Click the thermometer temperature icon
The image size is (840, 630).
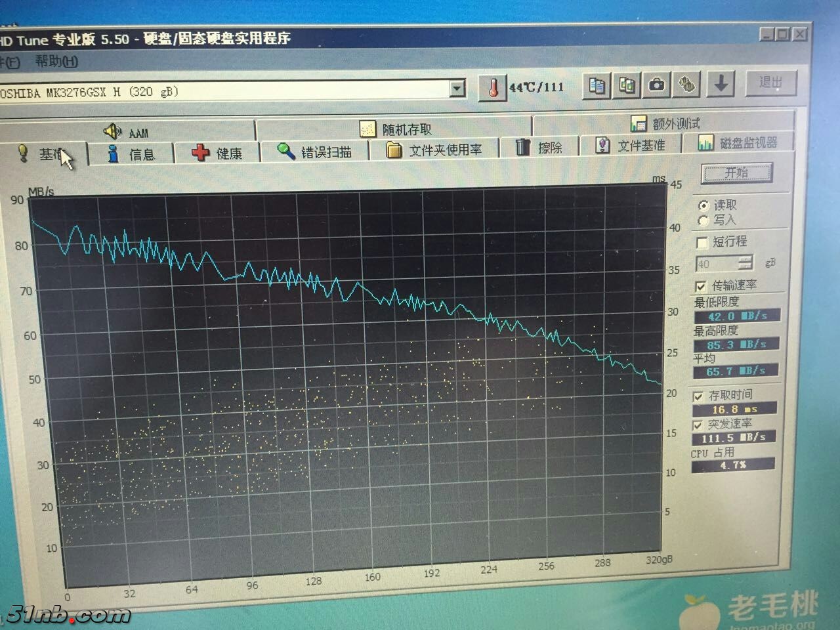(492, 87)
